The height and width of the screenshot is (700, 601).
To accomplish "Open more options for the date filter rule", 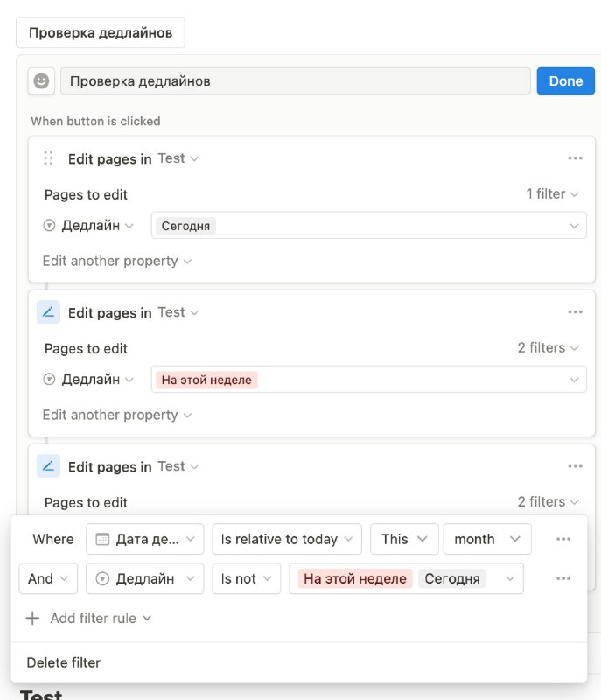I will pos(563,539).
